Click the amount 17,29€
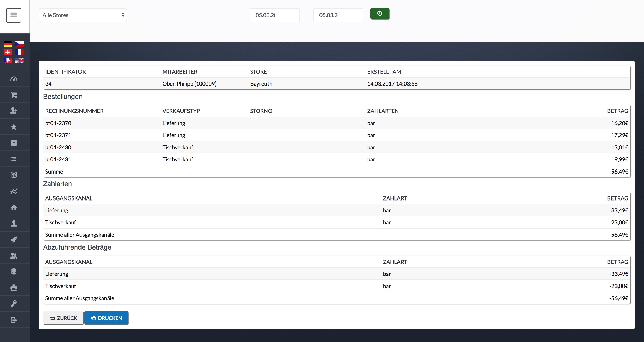This screenshot has width=644, height=342. click(620, 135)
